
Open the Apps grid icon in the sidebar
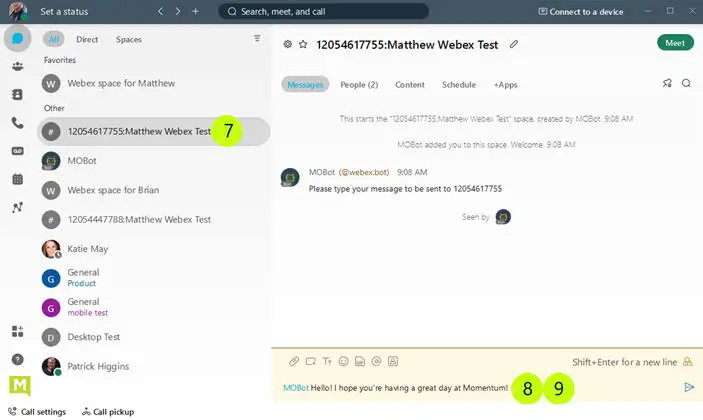tap(17, 331)
